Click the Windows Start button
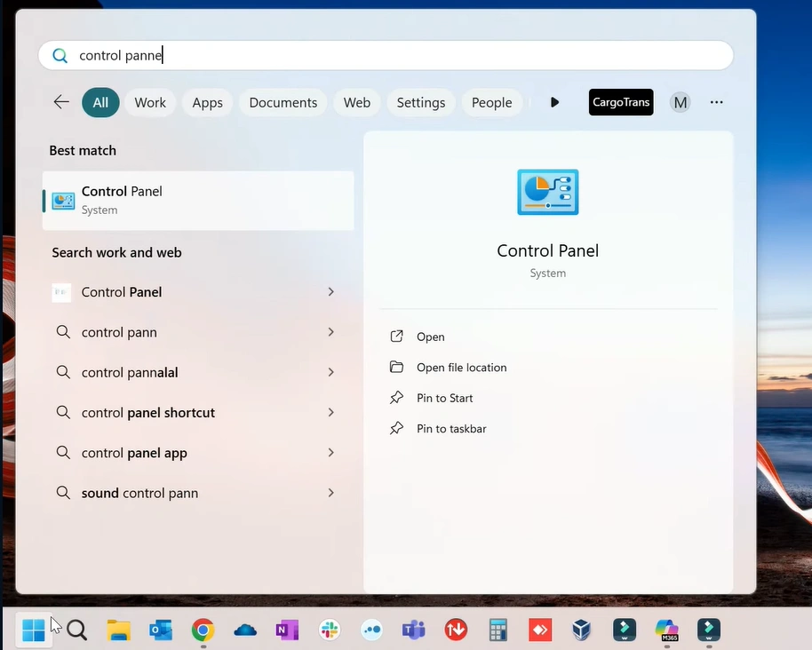Image resolution: width=812 pixels, height=650 pixels. 33,630
